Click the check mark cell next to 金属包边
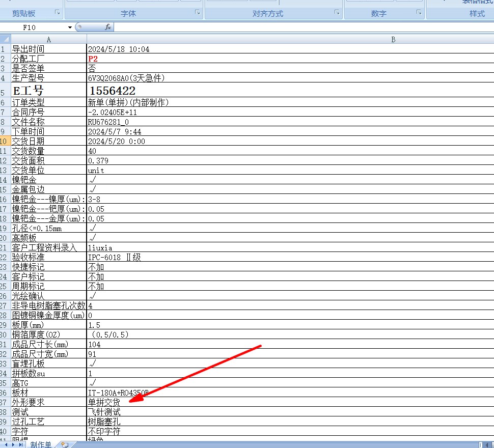This screenshot has width=494, height=448. click(290, 189)
